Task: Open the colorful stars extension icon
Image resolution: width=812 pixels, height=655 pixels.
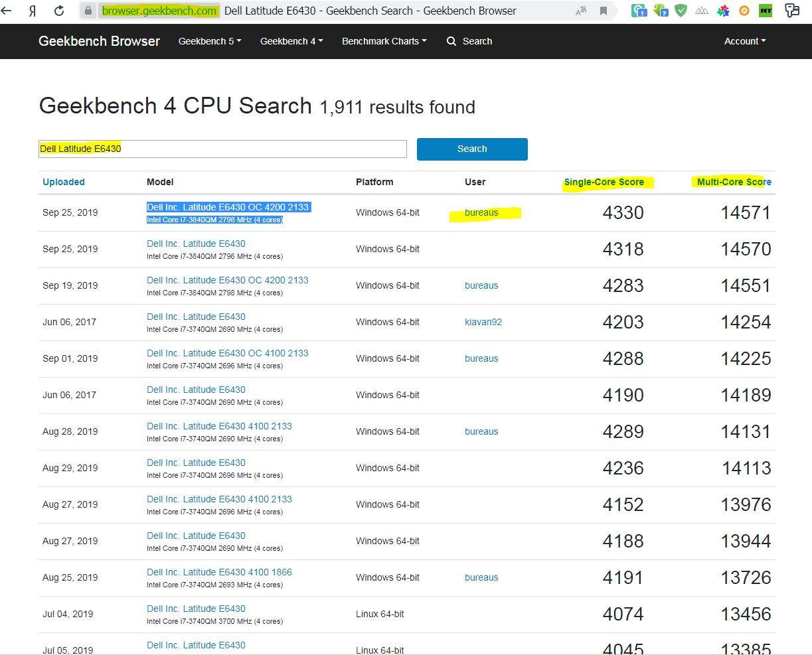Action: (723, 11)
